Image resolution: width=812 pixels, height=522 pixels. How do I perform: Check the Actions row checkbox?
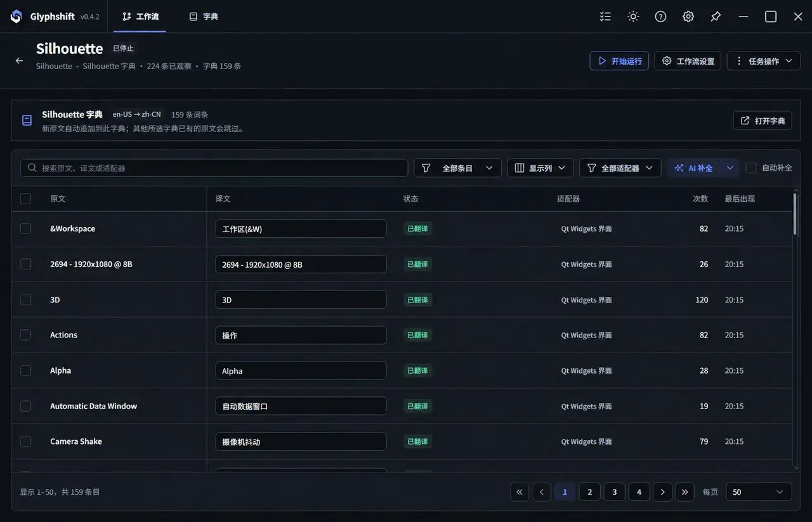pyautogui.click(x=25, y=335)
